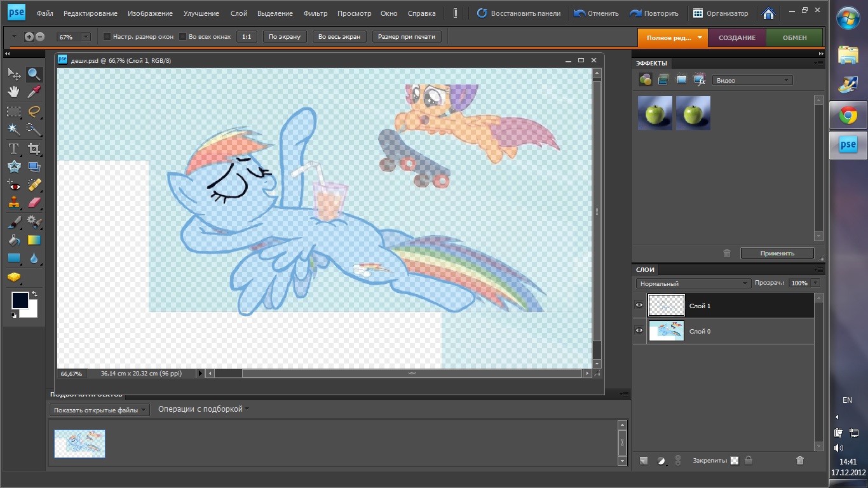Click the foreground color swatch
Image resolution: width=868 pixels, height=488 pixels.
pos(20,301)
